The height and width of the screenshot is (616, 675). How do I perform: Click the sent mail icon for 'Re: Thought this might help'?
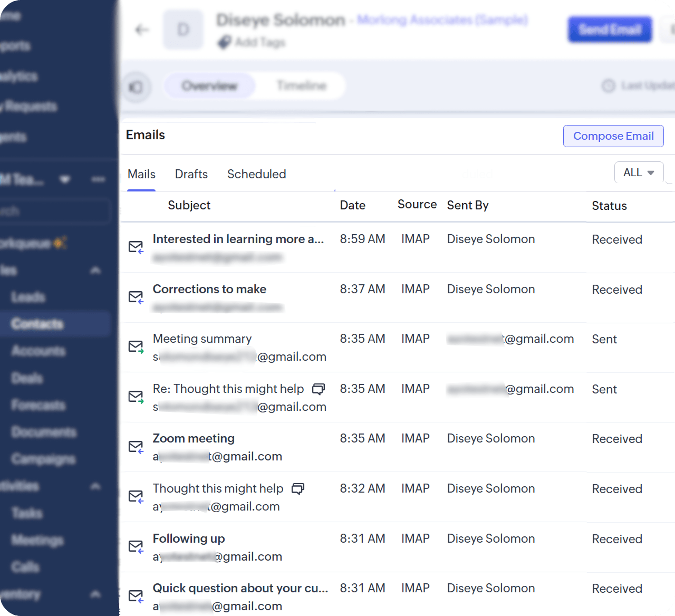pyautogui.click(x=136, y=397)
